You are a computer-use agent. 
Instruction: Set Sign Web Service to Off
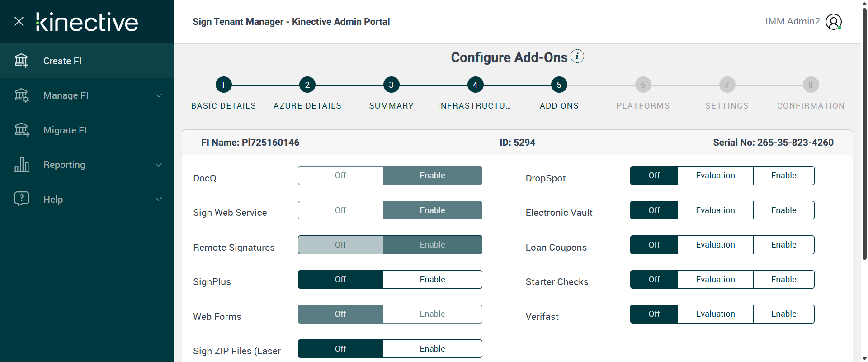(340, 210)
